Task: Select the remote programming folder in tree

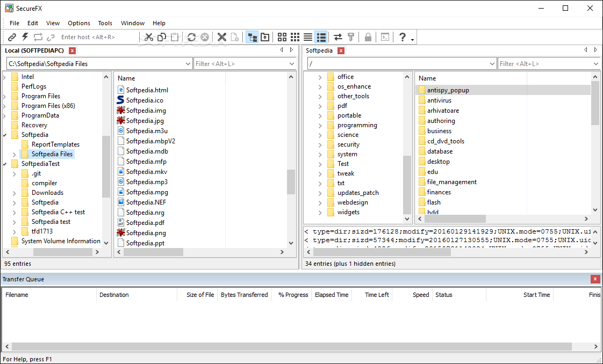Action: point(357,125)
